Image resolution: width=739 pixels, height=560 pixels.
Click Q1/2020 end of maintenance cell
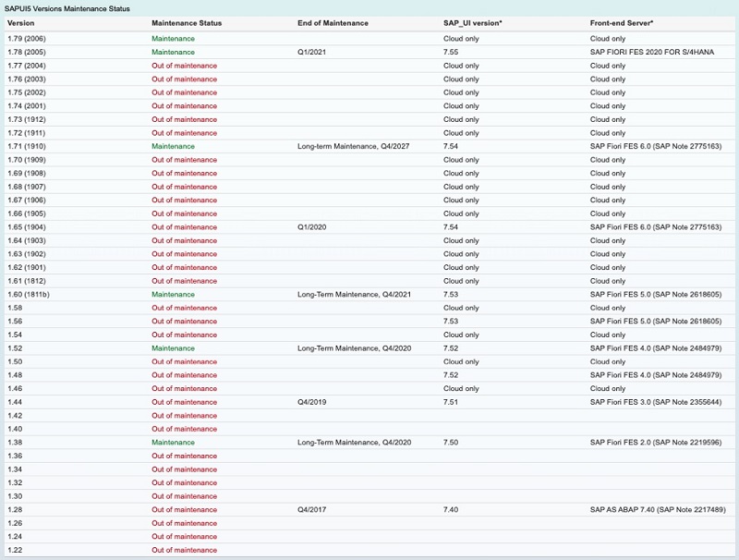click(311, 226)
